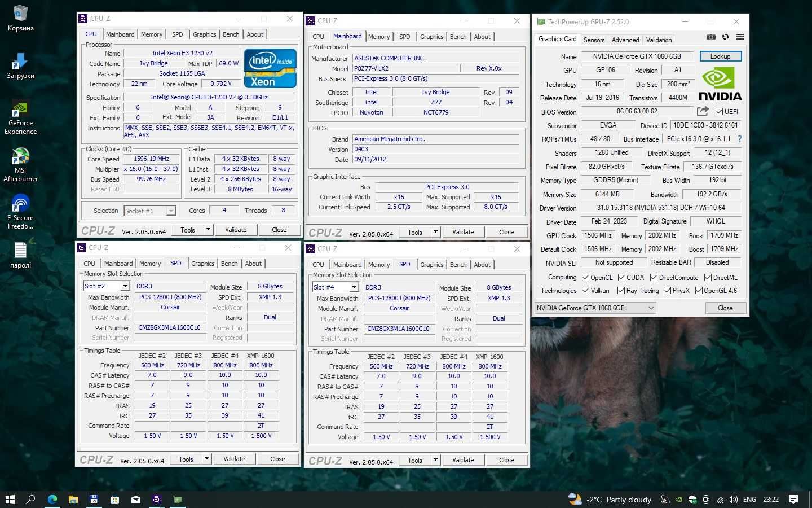Image resolution: width=812 pixels, height=508 pixels.
Task: Expand Tools arrow in CPU-Z CPU window
Action: pos(208,230)
